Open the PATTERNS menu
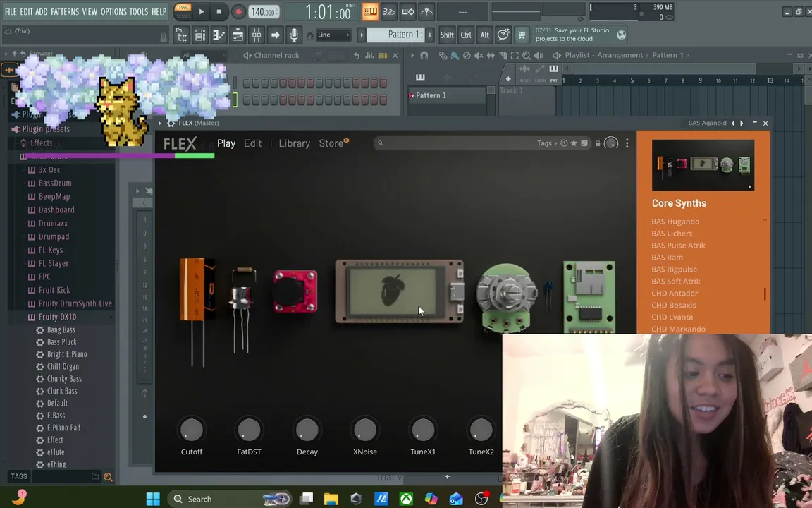This screenshot has width=812, height=508. 65,11
